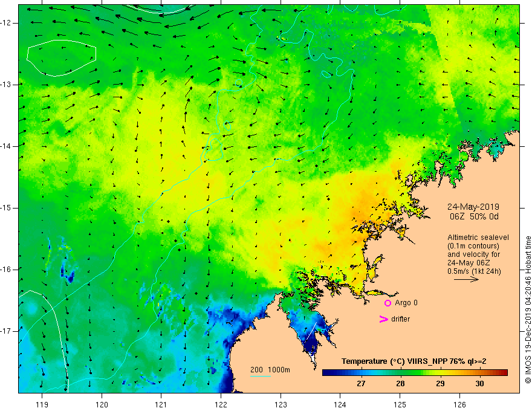Click longitude axis label '121'

click(x=161, y=404)
